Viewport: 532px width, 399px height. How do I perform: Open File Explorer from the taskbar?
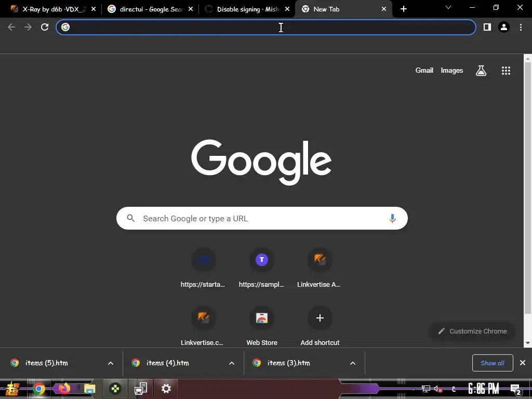[89, 389]
